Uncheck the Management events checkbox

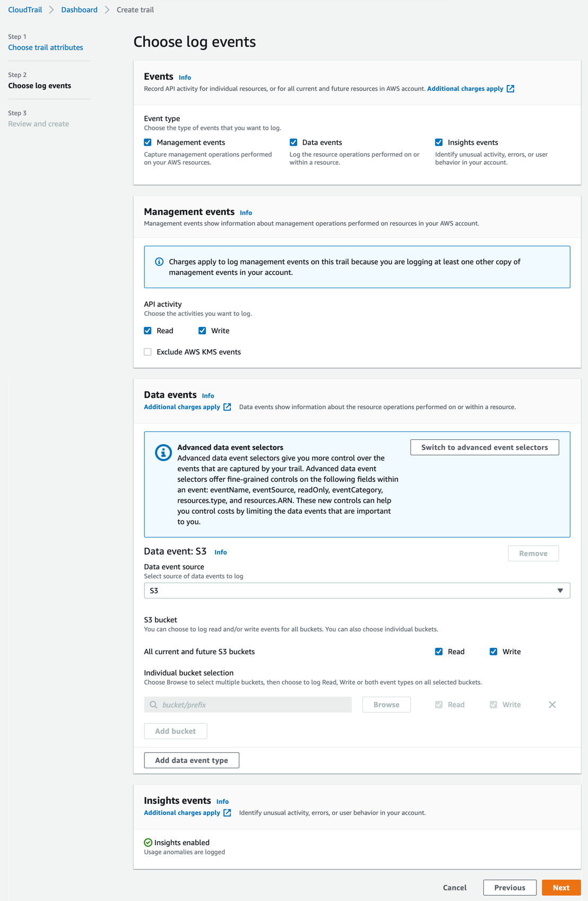pyautogui.click(x=148, y=142)
